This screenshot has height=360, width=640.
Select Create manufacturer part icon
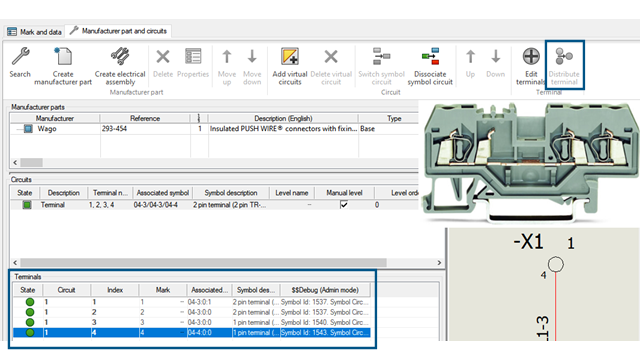(x=63, y=56)
